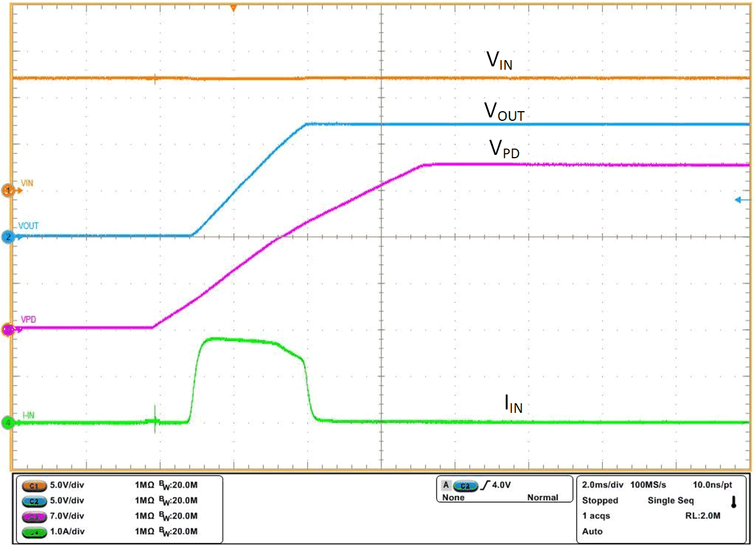Viewport: 756px width, 545px height.
Task: Click the 7.0V/div scale value
Action: (67, 516)
